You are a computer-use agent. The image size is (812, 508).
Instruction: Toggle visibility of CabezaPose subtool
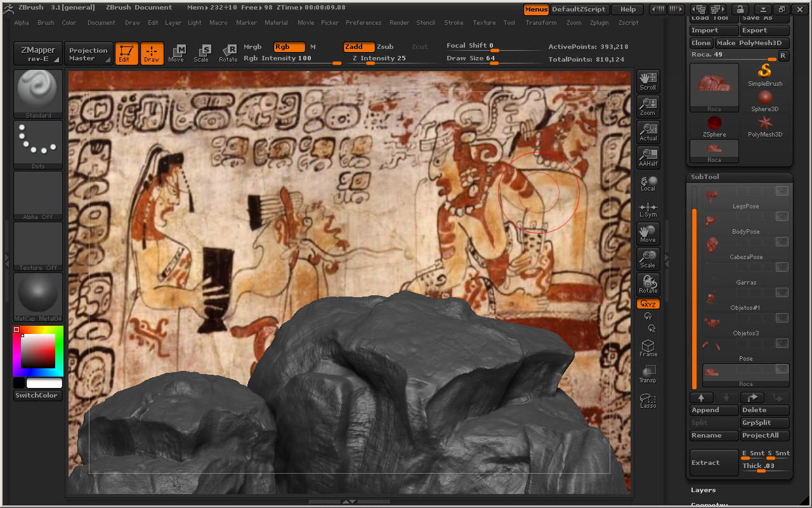pyautogui.click(x=782, y=242)
